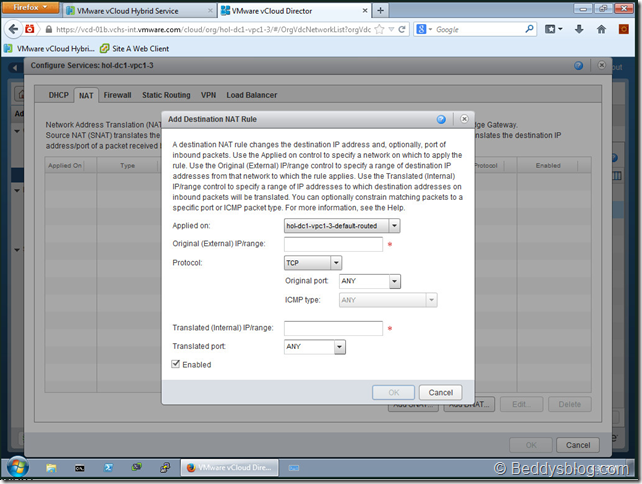Cancel the Add Destination NAT Rule dialog

pos(441,392)
